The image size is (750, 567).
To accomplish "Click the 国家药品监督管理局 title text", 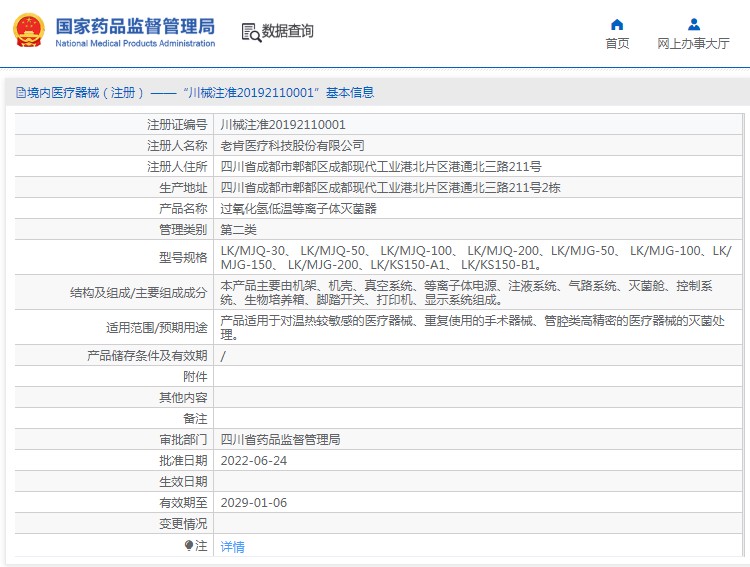I will (x=134, y=24).
